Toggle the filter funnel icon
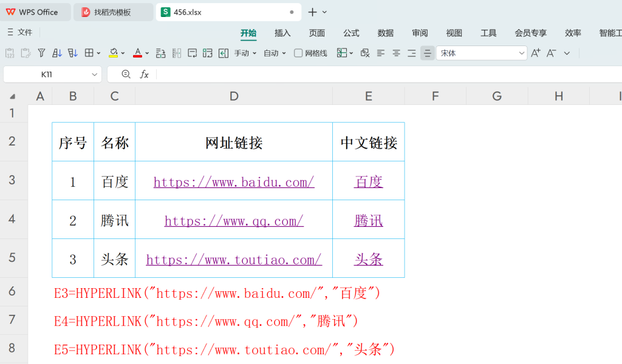 (41, 53)
